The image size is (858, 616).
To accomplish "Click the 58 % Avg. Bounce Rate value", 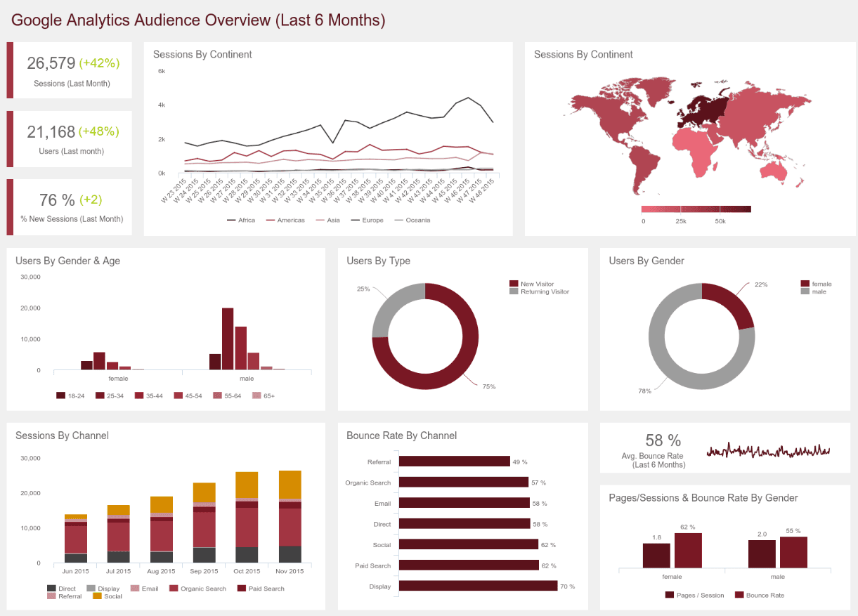I will coord(663,440).
